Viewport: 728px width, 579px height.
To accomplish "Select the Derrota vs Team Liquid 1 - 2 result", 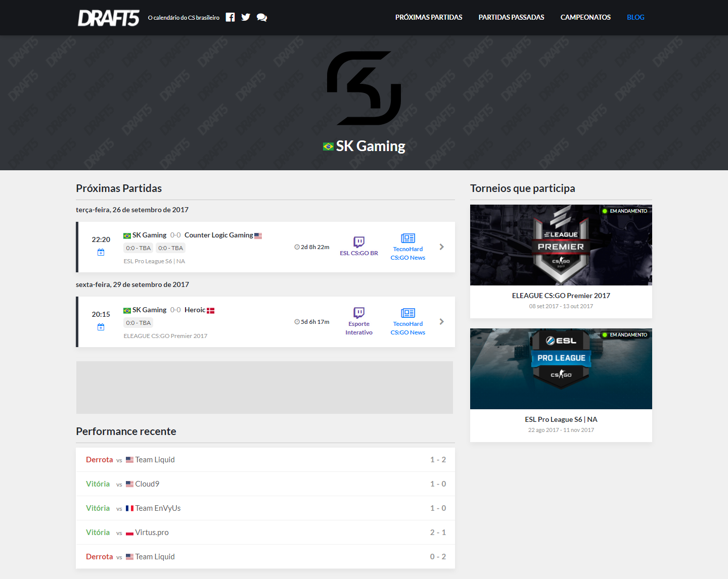I will point(265,460).
